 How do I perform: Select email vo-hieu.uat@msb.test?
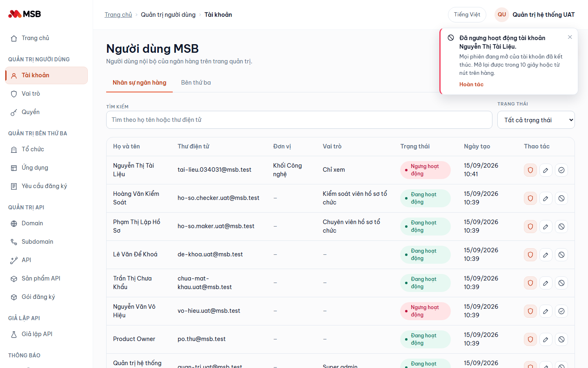click(209, 311)
